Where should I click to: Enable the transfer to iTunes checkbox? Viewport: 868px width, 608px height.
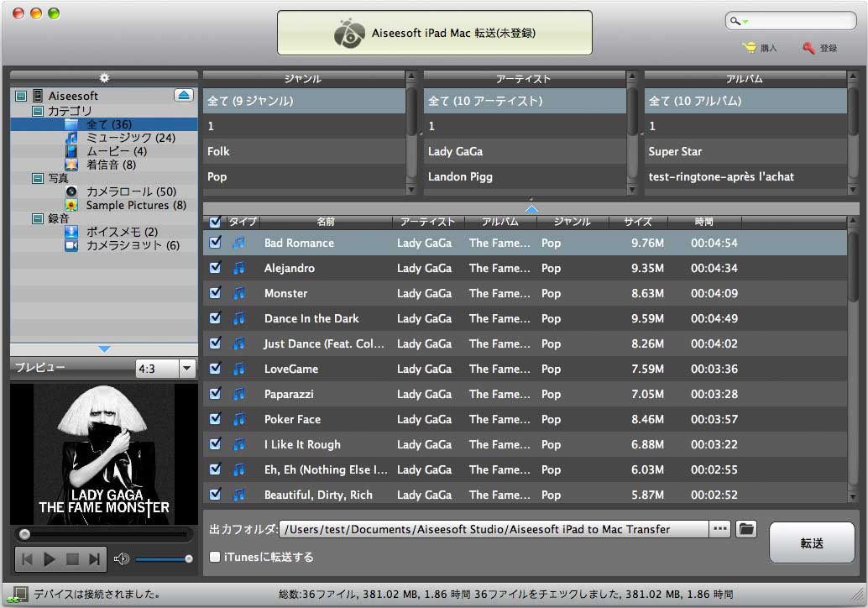(216, 556)
